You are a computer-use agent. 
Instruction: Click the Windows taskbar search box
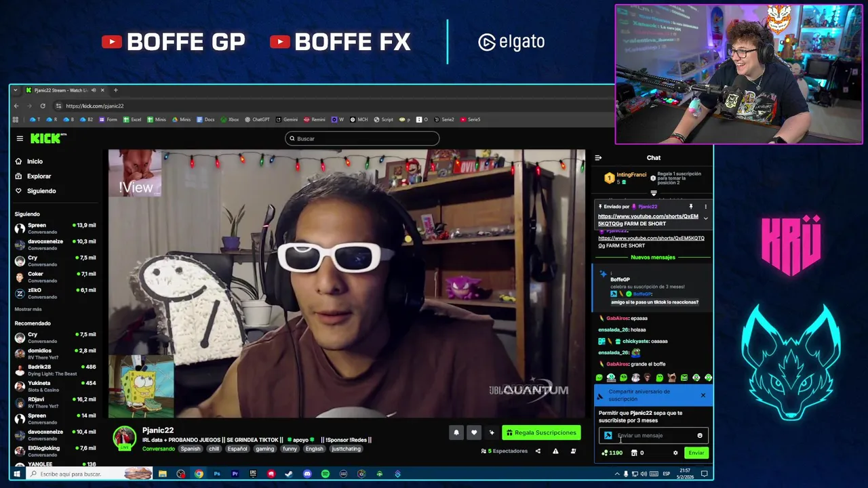click(x=90, y=474)
